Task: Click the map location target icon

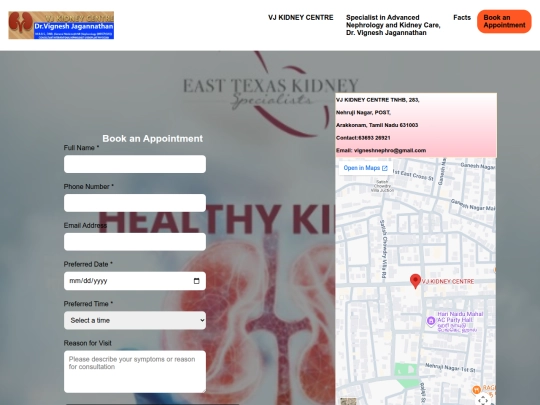Action: (x=483, y=400)
